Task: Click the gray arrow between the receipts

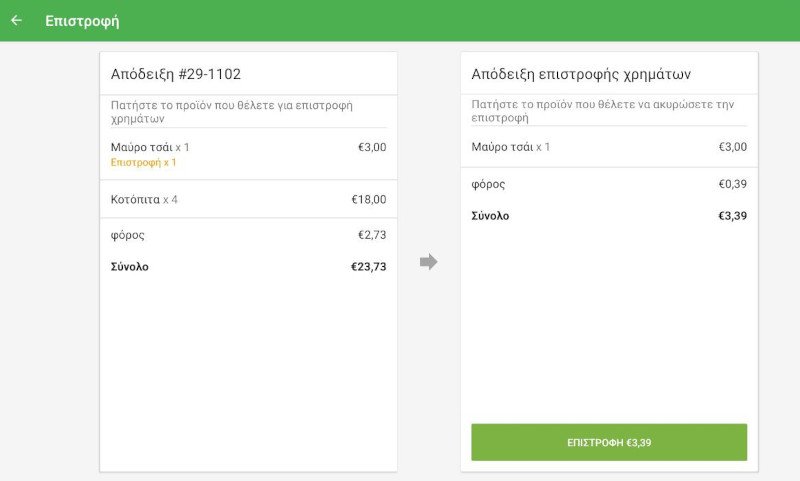Action: (x=428, y=262)
